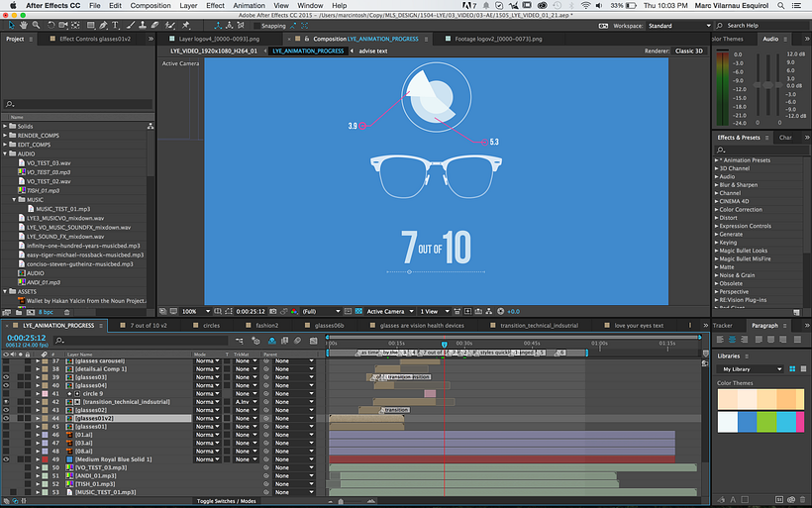
Task: Hide the glasses01v2 layer
Action: (6, 419)
